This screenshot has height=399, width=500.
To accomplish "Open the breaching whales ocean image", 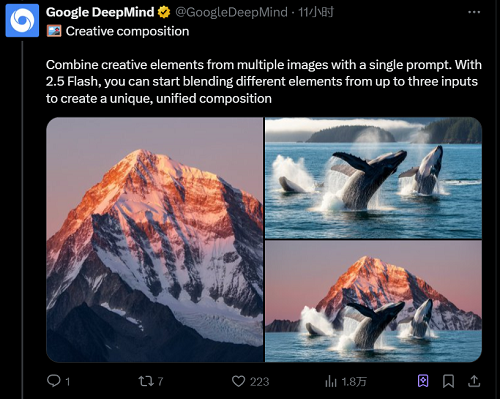I will [373, 178].
